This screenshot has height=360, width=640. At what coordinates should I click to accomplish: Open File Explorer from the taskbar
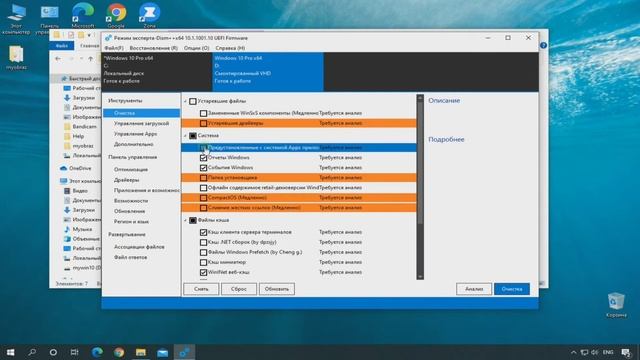pyautogui.click(x=141, y=352)
